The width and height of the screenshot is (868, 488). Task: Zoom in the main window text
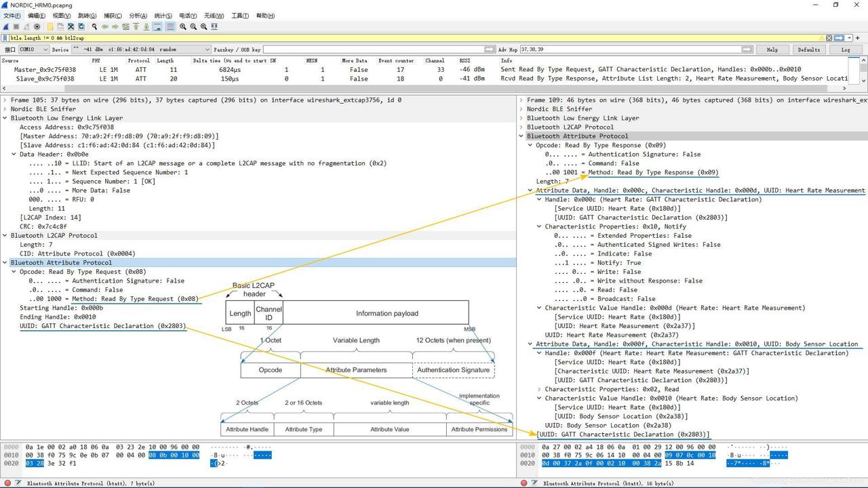click(183, 26)
